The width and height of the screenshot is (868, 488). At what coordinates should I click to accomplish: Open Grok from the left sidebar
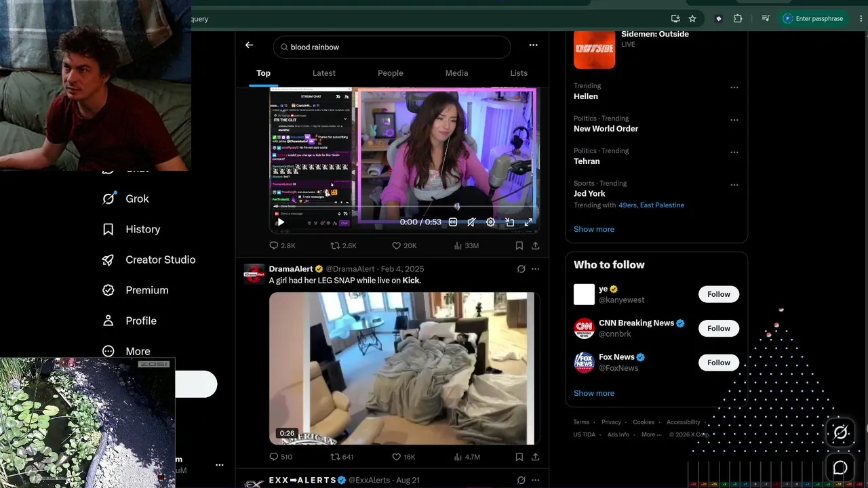125,199
